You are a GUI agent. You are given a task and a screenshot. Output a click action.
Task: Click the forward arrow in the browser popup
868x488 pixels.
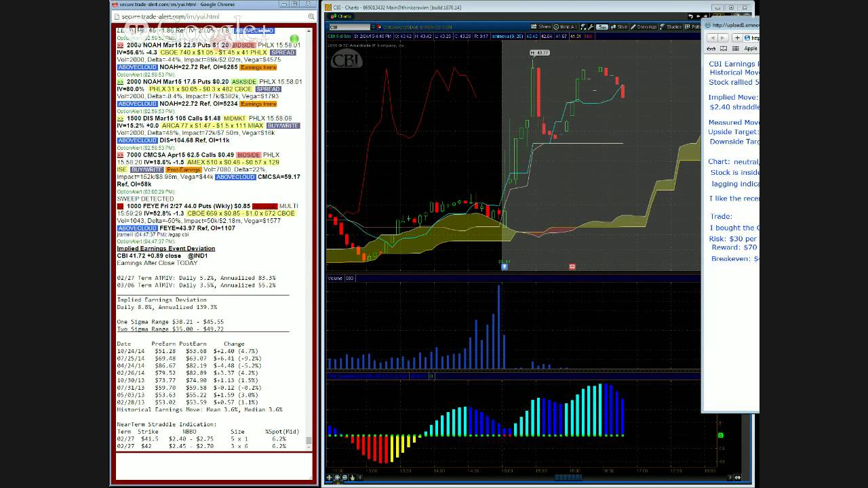point(722,38)
